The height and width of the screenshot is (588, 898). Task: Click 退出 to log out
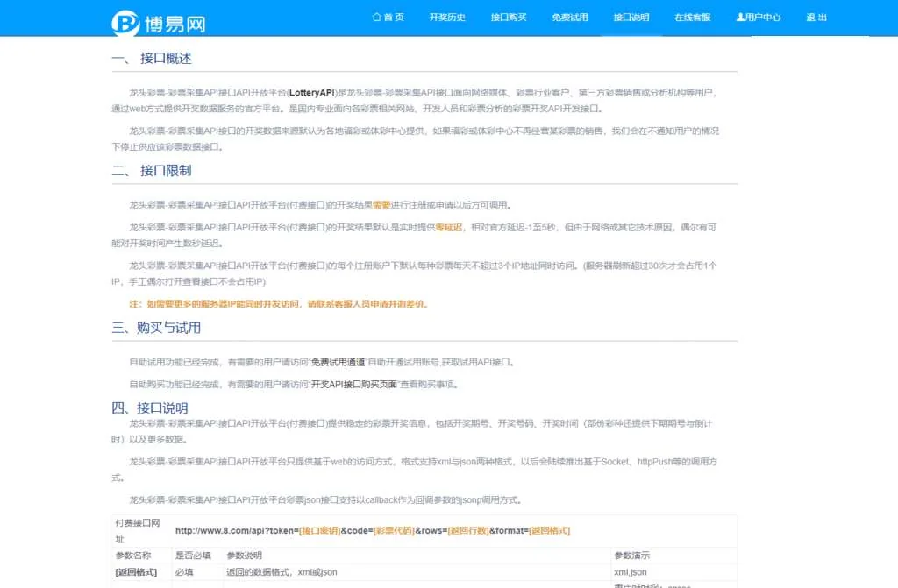point(816,18)
